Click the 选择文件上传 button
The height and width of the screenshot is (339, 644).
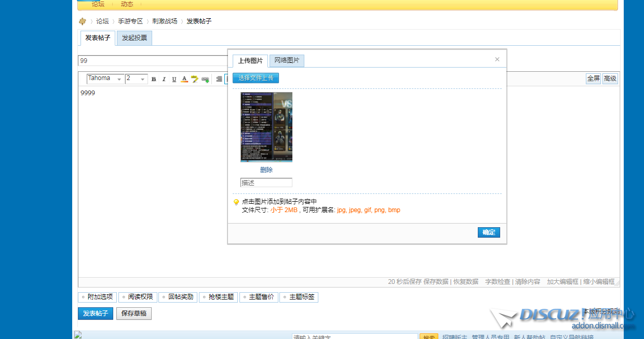(256, 78)
